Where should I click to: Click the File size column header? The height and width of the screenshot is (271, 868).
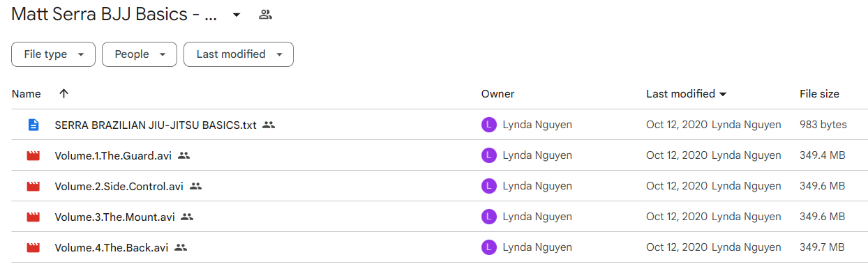(819, 94)
